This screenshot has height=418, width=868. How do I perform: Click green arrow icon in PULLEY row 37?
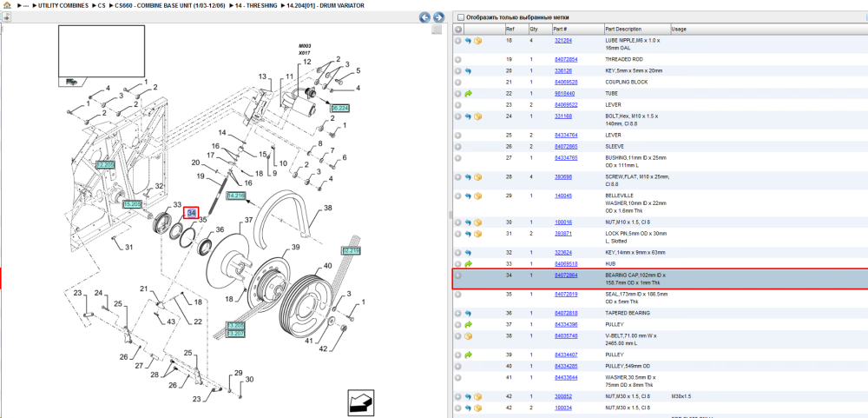point(468,324)
